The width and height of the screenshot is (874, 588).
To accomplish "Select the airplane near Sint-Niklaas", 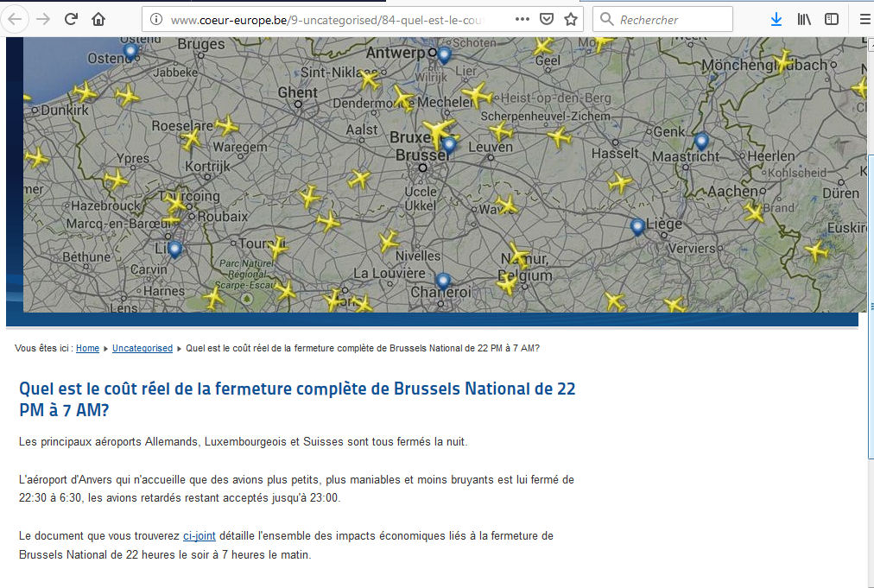I will pos(369,79).
